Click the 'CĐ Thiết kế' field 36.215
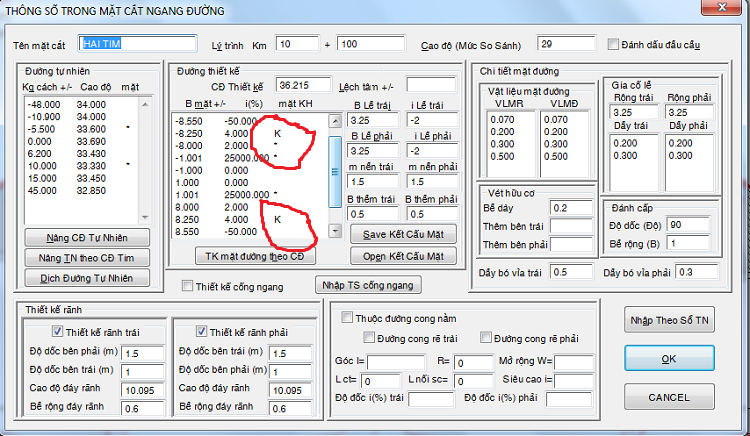Viewport: 750px width, 436px height. tap(303, 86)
